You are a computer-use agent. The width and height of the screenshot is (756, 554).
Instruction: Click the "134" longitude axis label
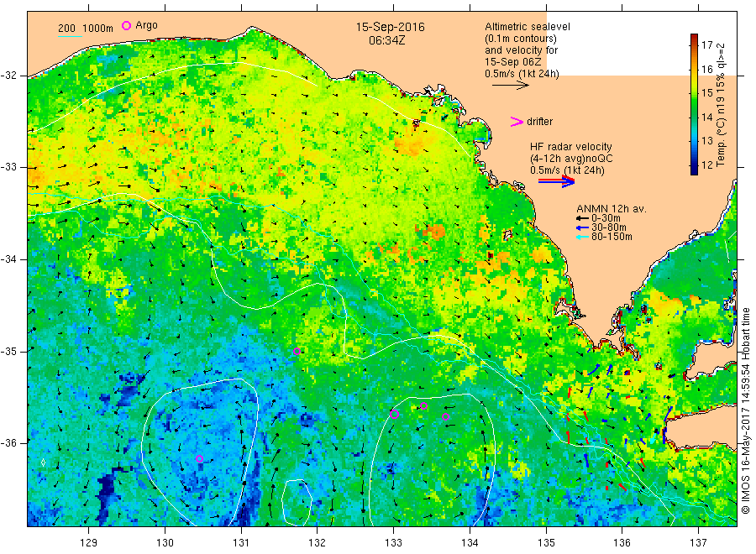tap(470, 542)
